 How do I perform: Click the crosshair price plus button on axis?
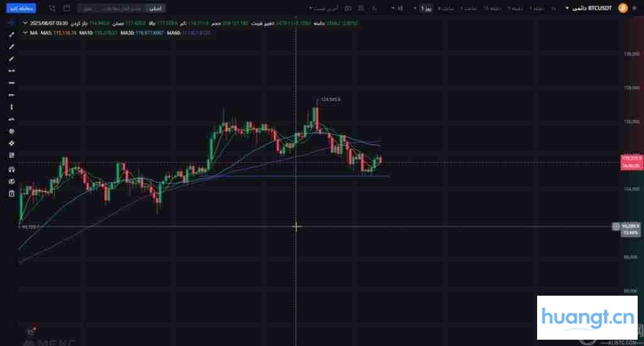(616, 226)
